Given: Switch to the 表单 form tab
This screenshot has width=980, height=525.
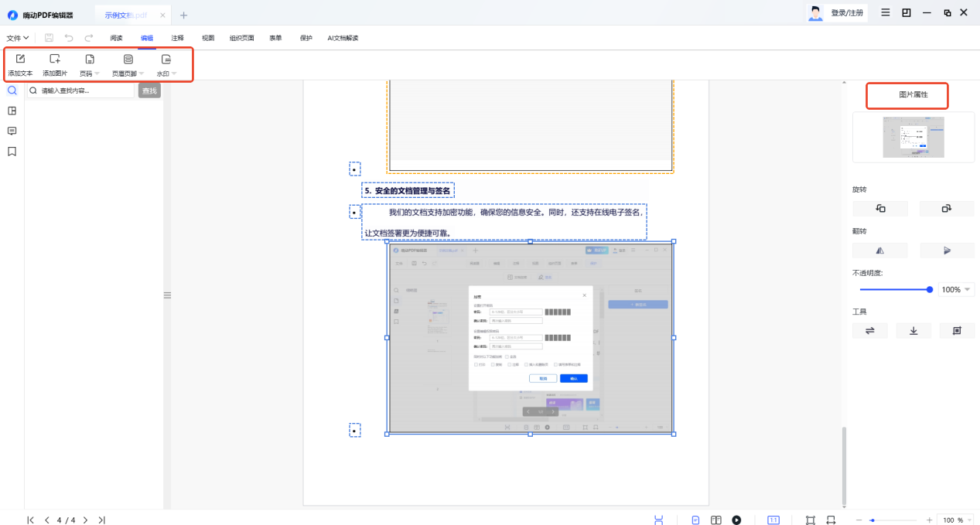Looking at the screenshot, I should tap(275, 38).
